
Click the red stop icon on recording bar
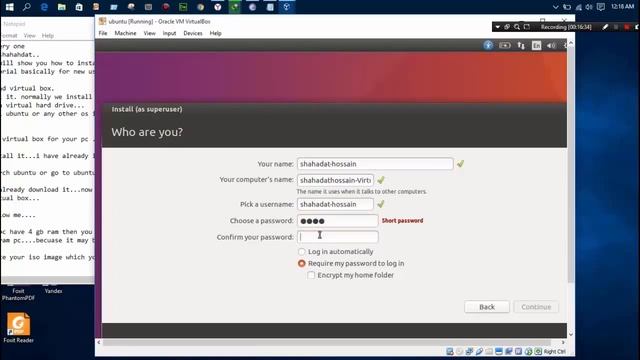(x=627, y=27)
